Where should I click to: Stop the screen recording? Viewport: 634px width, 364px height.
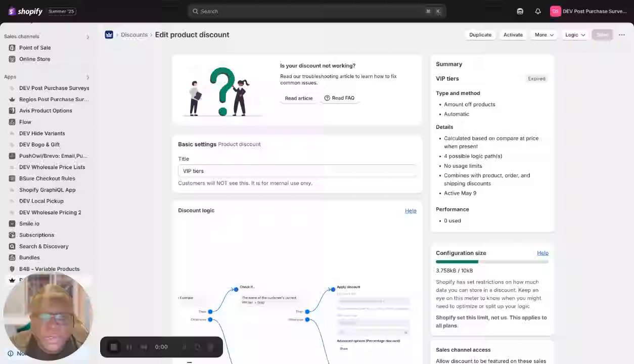[114, 347]
